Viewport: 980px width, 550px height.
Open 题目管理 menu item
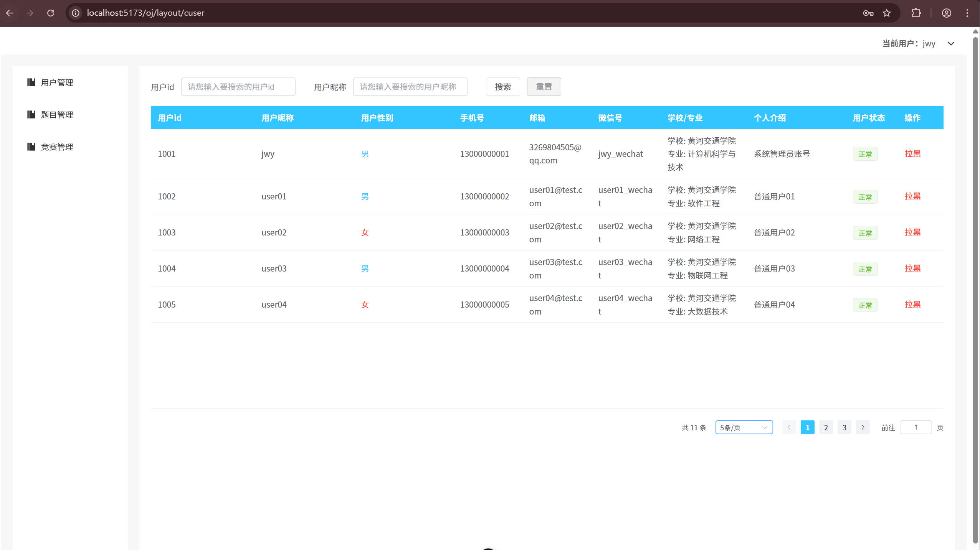[x=57, y=115]
